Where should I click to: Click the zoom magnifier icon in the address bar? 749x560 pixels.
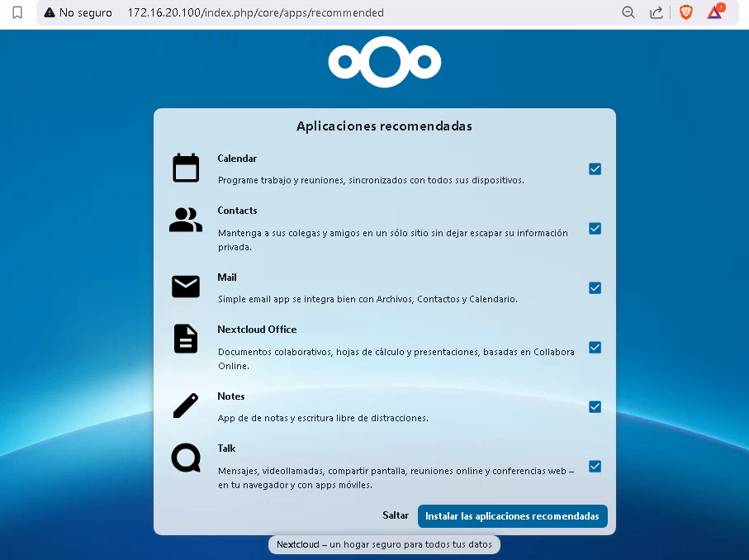pyautogui.click(x=628, y=12)
